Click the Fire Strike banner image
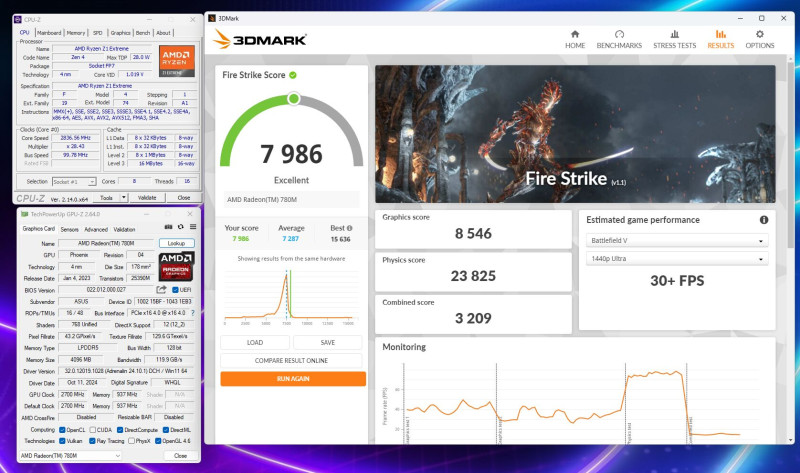This screenshot has height=473, width=800. (575, 134)
